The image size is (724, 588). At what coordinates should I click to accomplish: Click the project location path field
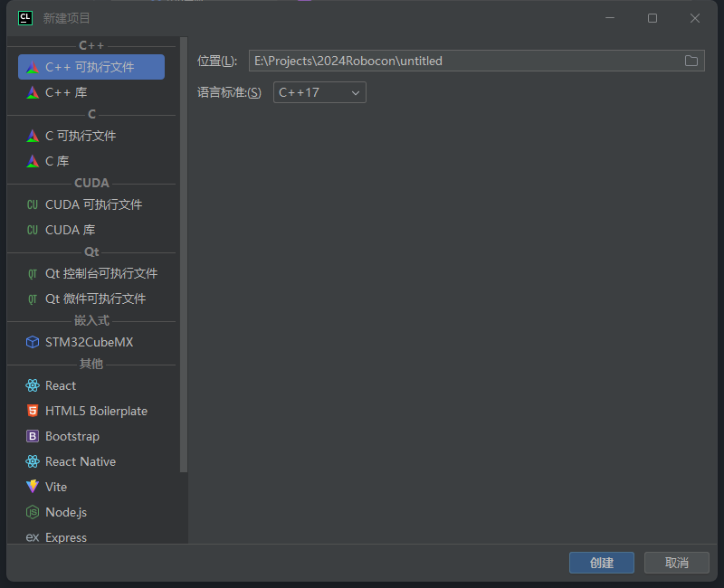(462, 61)
